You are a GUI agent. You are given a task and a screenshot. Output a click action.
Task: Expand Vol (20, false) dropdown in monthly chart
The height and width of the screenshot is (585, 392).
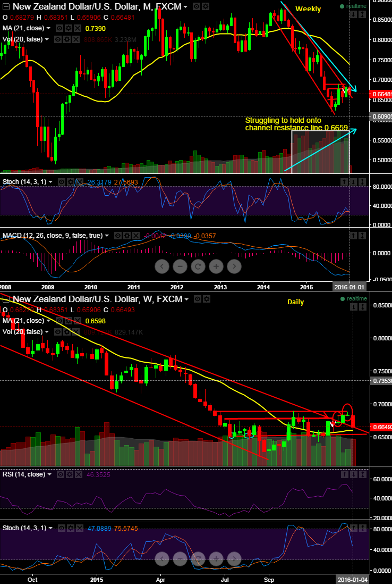47,39
